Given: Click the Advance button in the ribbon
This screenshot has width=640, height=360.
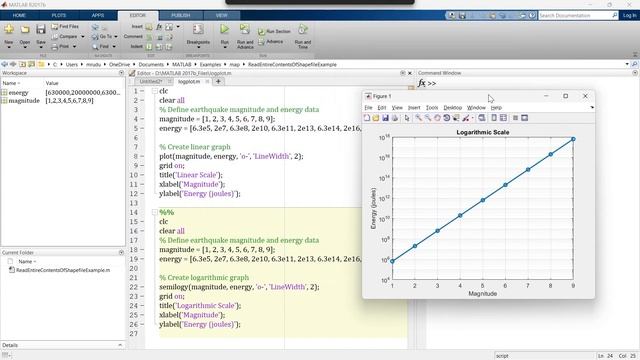Looking at the screenshot, I should tap(271, 42).
